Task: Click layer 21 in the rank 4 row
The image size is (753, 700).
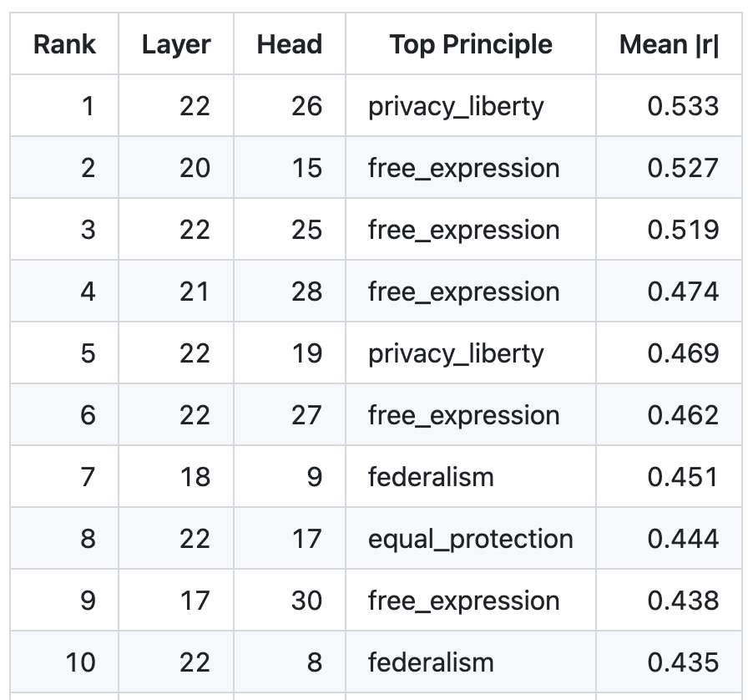Action: point(195,292)
